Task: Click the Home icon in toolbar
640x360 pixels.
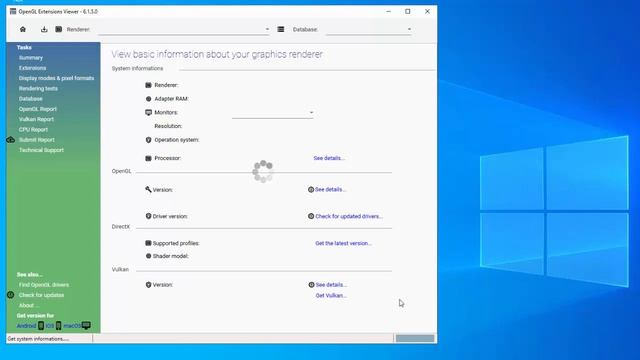Action: 23,29
